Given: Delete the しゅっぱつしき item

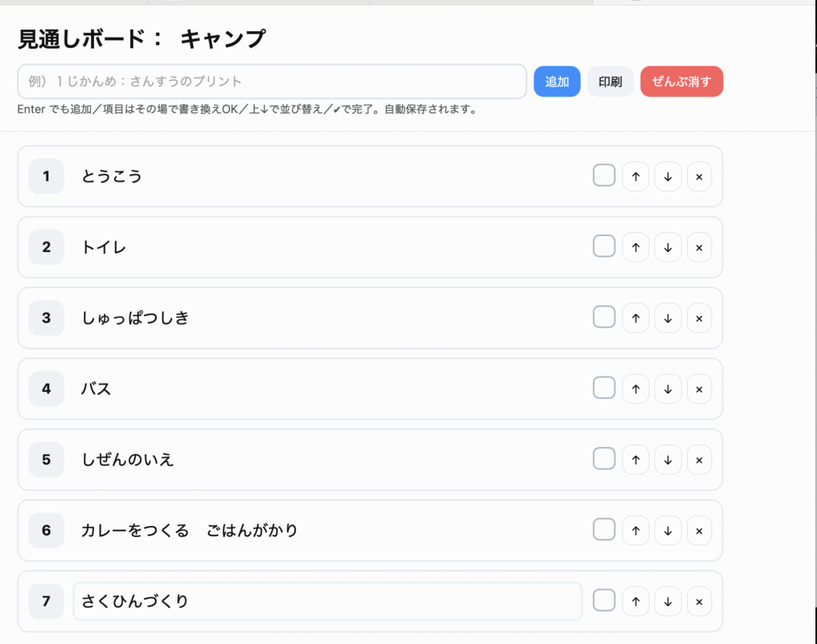Looking at the screenshot, I should pos(699,318).
